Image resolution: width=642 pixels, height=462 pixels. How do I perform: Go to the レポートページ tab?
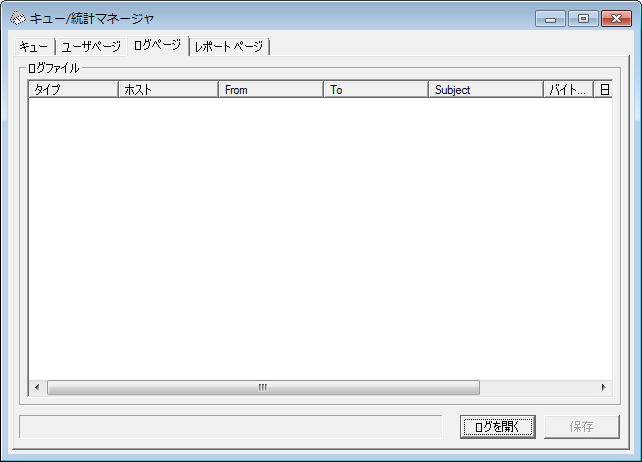coord(229,47)
